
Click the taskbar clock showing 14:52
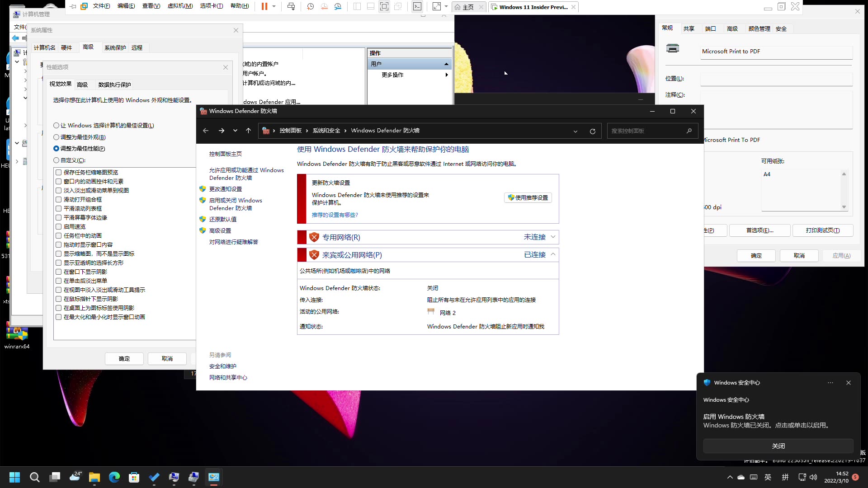[836, 477]
